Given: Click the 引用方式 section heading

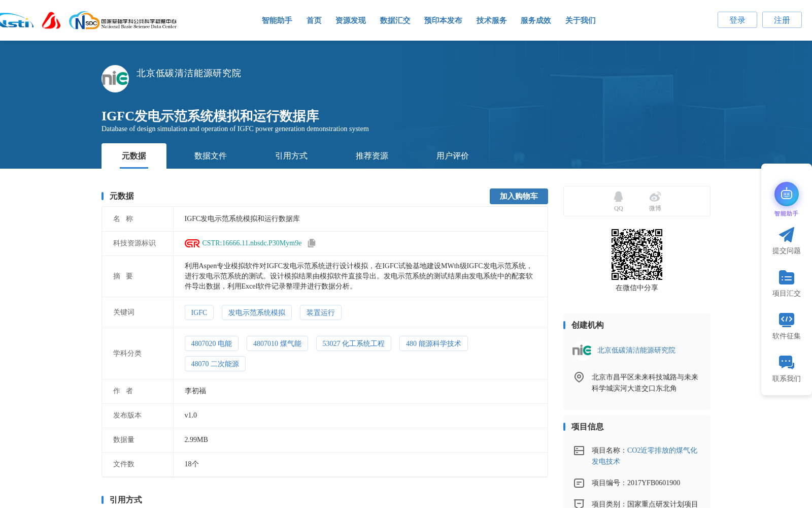Looking at the screenshot, I should (125, 500).
